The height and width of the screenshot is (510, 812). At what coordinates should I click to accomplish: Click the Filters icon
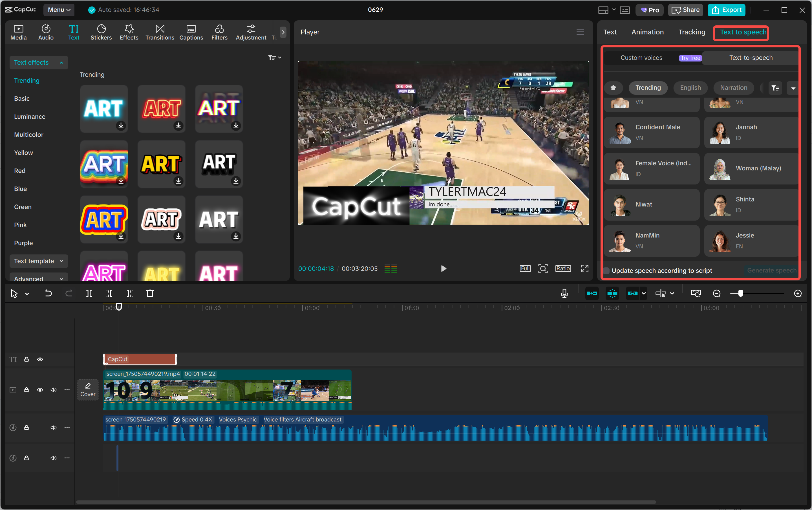[219, 32]
